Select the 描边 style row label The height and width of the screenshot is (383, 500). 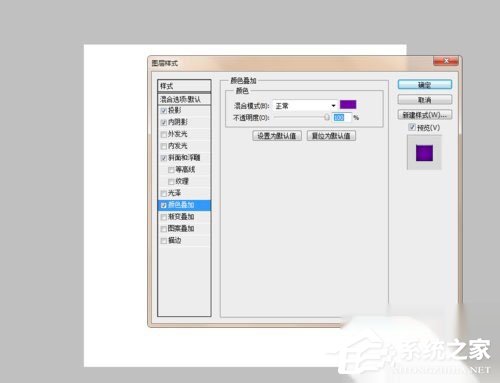pyautogui.click(x=175, y=240)
